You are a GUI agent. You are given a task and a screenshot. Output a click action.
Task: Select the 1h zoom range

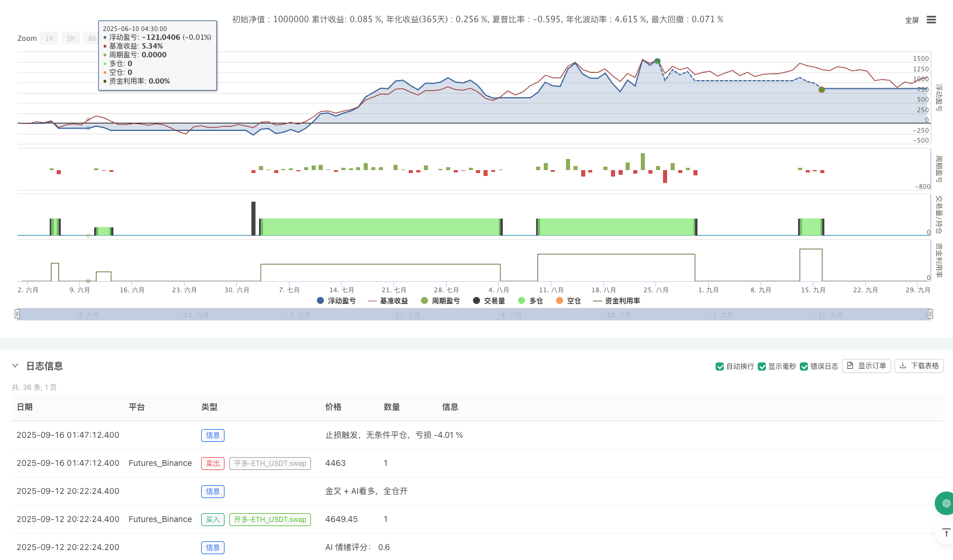tap(49, 38)
